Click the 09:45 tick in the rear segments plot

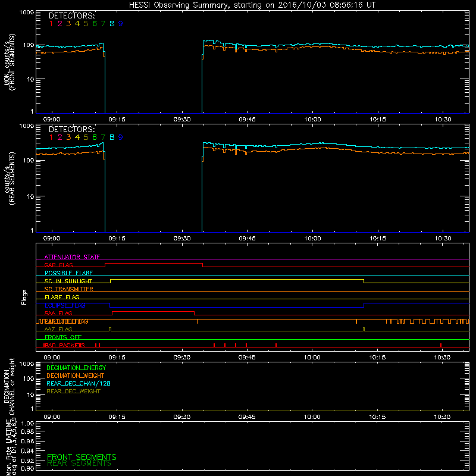coord(247,239)
